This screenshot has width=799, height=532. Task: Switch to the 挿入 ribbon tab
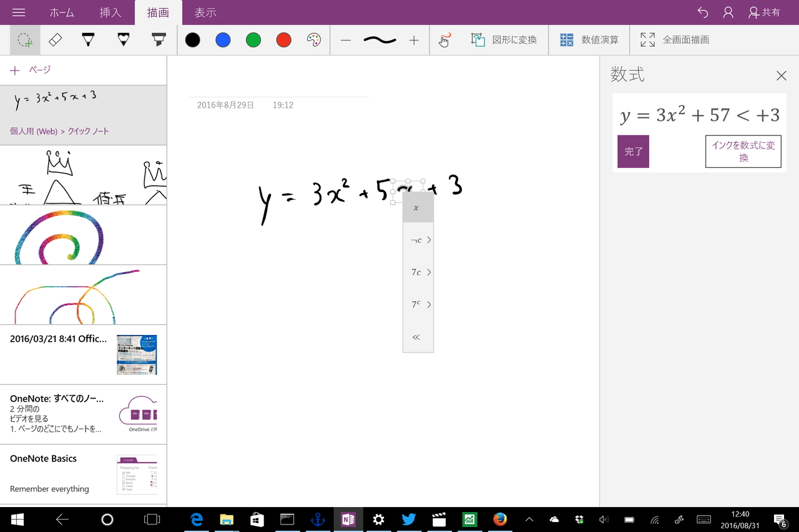pos(110,12)
